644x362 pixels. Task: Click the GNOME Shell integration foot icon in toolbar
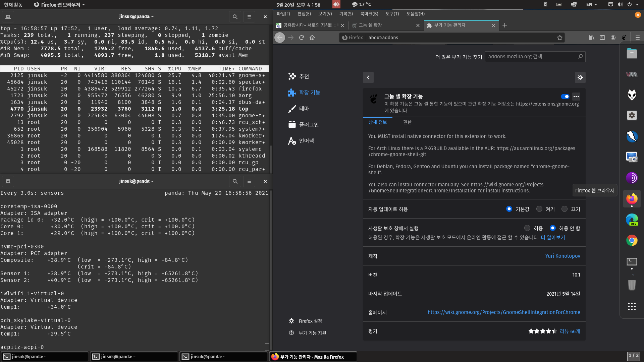coord(624,38)
